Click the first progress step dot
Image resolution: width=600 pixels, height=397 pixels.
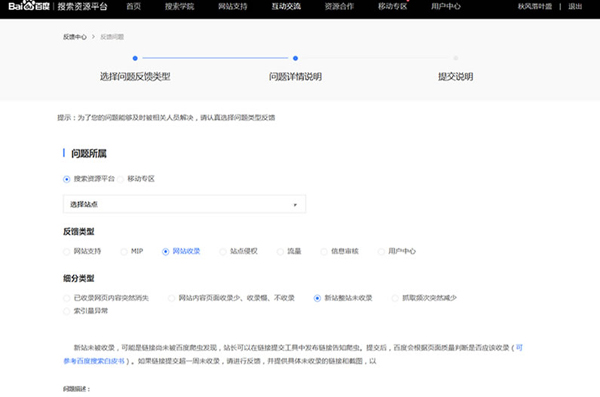(x=135, y=58)
